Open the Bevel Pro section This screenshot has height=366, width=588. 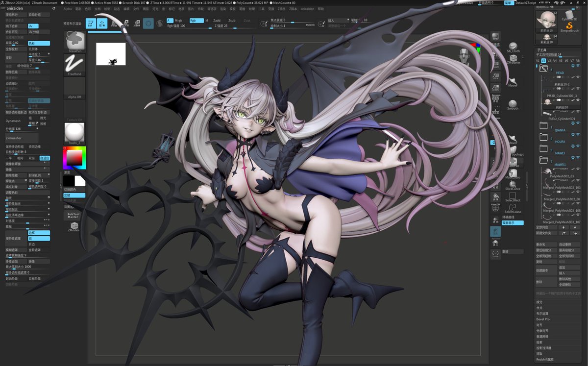(x=543, y=319)
